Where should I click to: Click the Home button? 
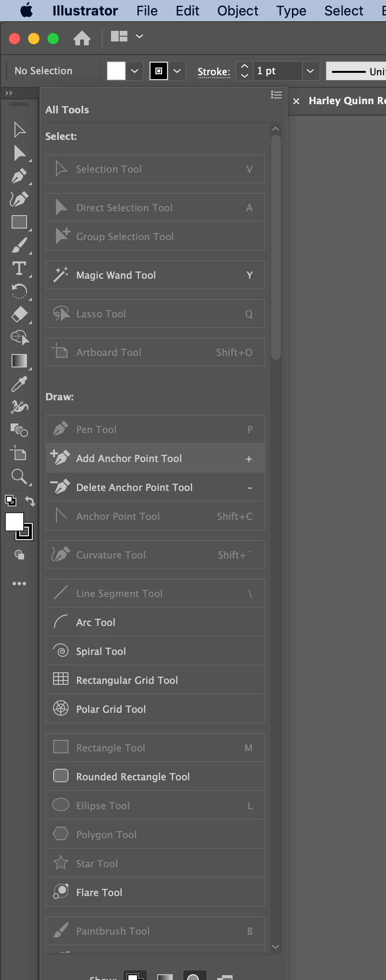pos(82,38)
